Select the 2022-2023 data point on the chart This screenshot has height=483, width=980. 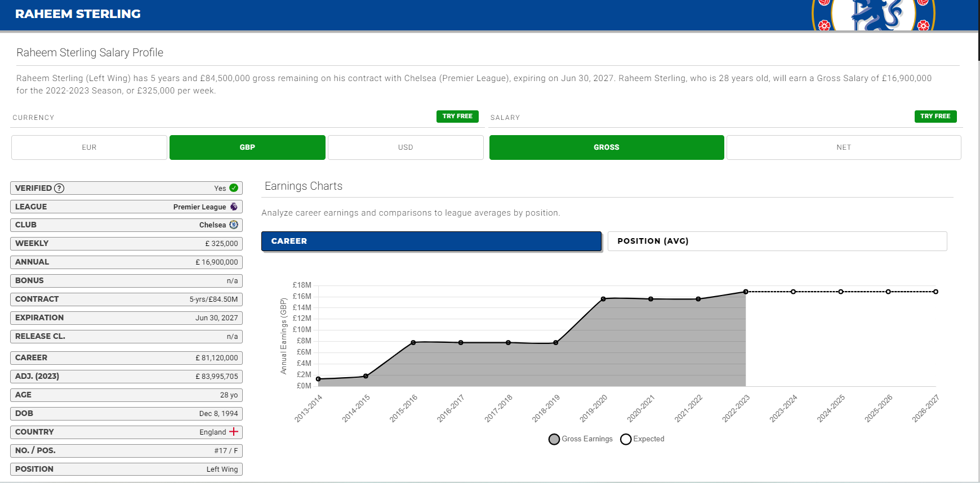(746, 292)
